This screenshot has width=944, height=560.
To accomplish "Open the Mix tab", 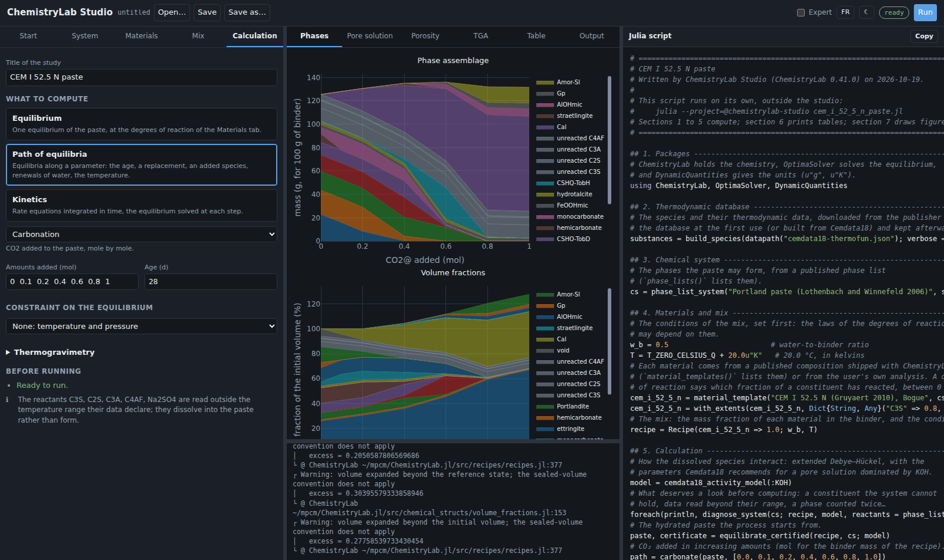I will pos(198,36).
